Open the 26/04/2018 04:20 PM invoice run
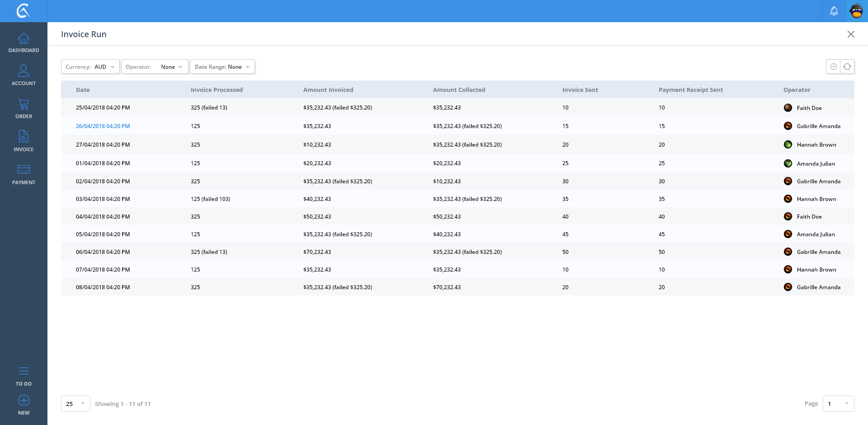The height and width of the screenshot is (425, 868). pos(103,126)
